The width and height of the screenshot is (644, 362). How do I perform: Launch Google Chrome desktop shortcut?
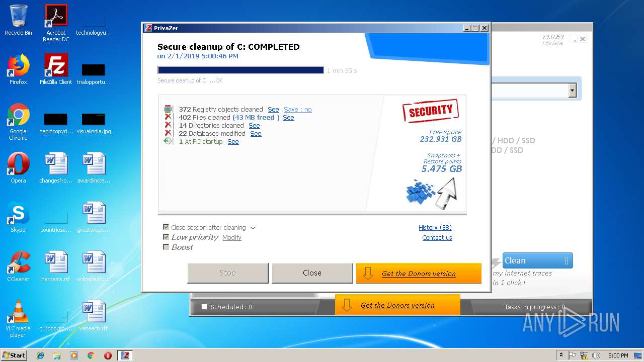[18, 122]
